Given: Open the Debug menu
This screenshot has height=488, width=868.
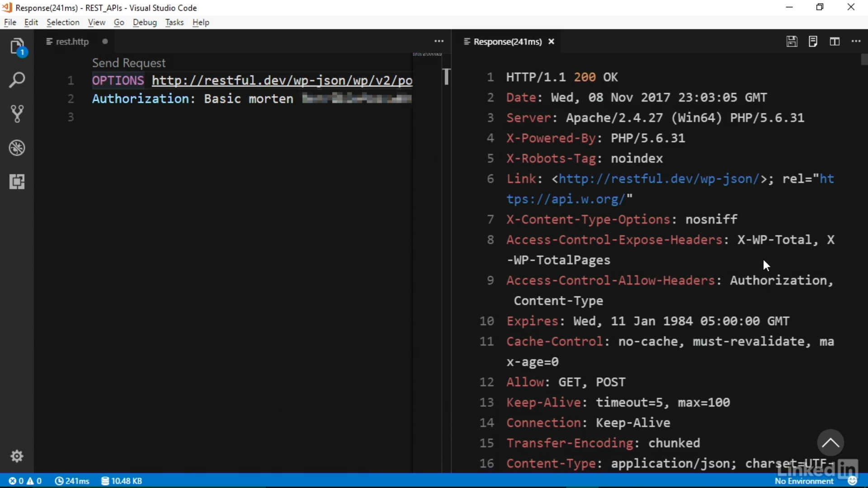Looking at the screenshot, I should point(145,22).
